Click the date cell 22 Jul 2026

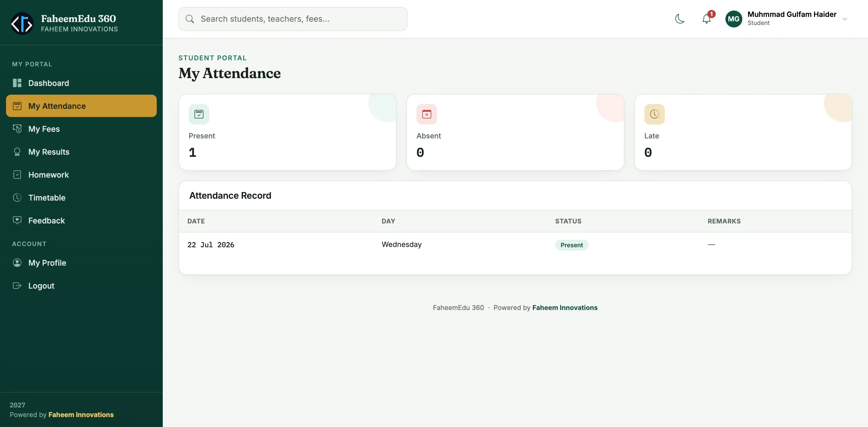point(211,245)
